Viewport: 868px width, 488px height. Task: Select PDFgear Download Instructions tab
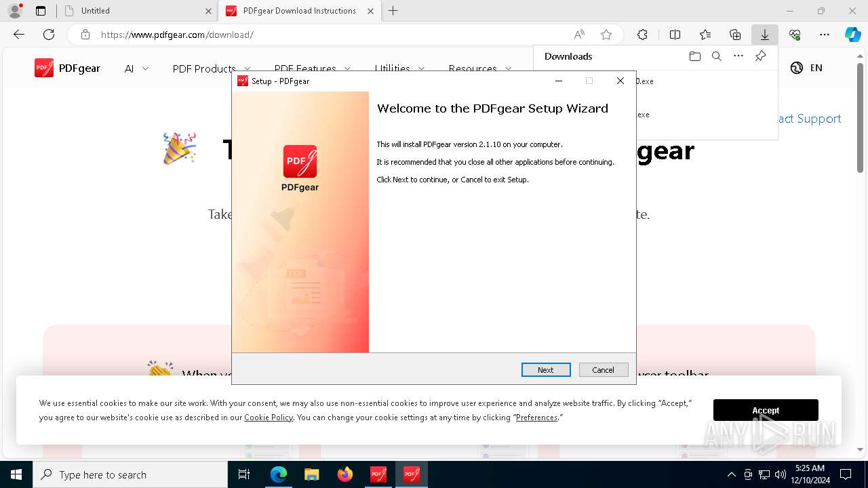(x=299, y=11)
